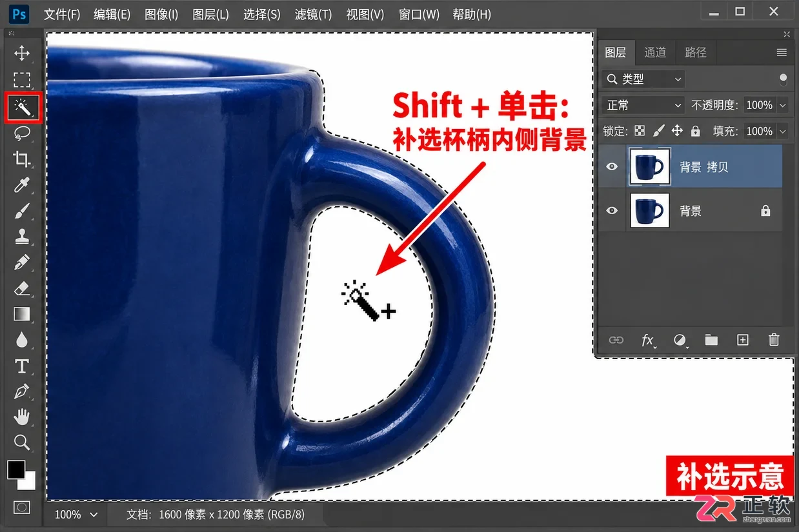This screenshot has width=799, height=532.
Task: Click the 背景 layer lock icon
Action: coord(765,211)
